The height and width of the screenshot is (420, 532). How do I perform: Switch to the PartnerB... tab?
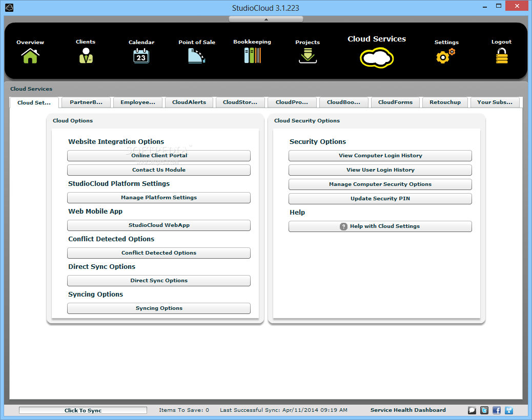[86, 102]
